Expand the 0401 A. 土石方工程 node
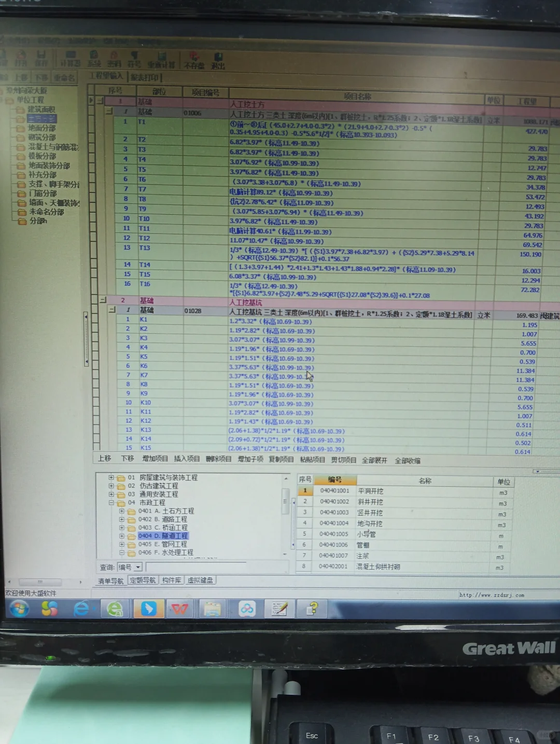Viewport: 560px width, 744px height. pos(121,511)
